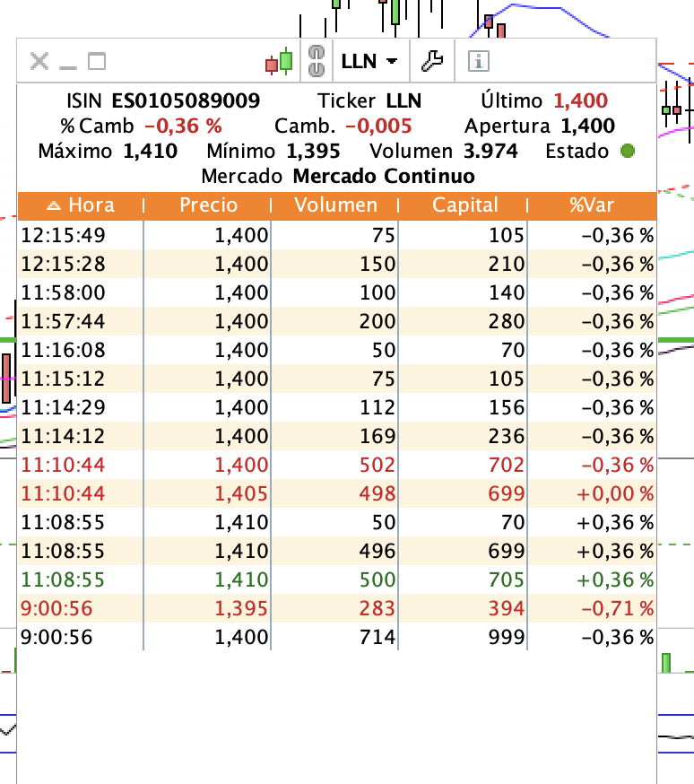Screen dimensions: 694x784
Task: Select the 11:10:44 row priced 1,405
Action: (336, 493)
